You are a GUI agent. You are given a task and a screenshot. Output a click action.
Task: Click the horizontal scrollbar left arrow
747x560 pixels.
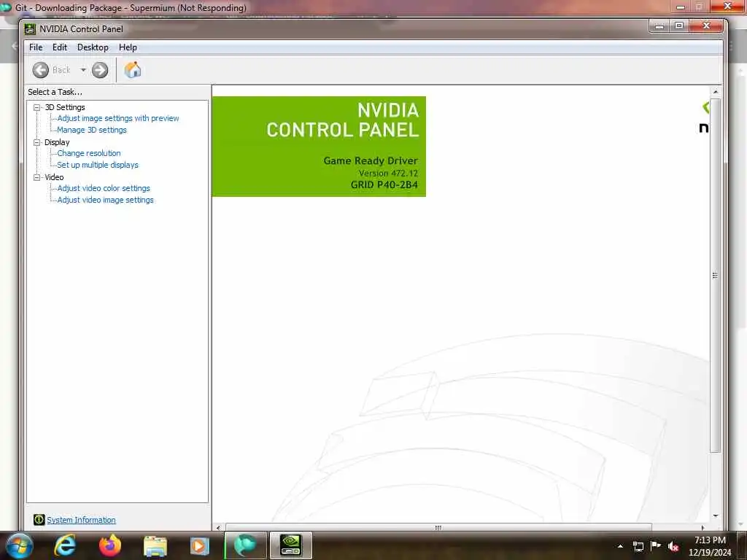point(218,527)
